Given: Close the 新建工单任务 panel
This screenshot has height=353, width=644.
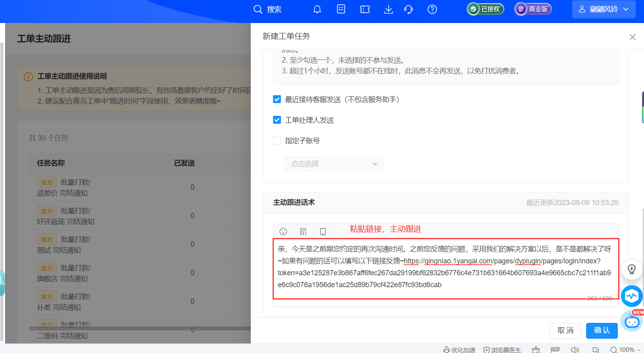Looking at the screenshot, I should coord(632,37).
